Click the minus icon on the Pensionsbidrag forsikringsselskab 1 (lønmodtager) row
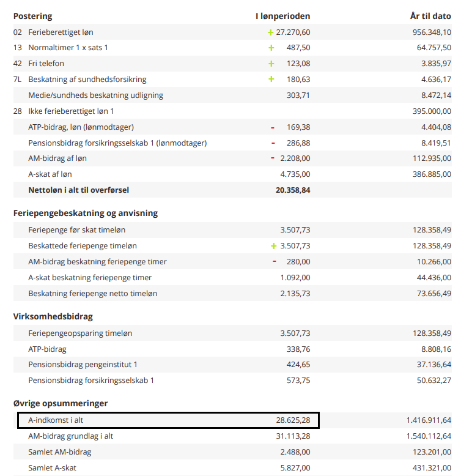 272,143
